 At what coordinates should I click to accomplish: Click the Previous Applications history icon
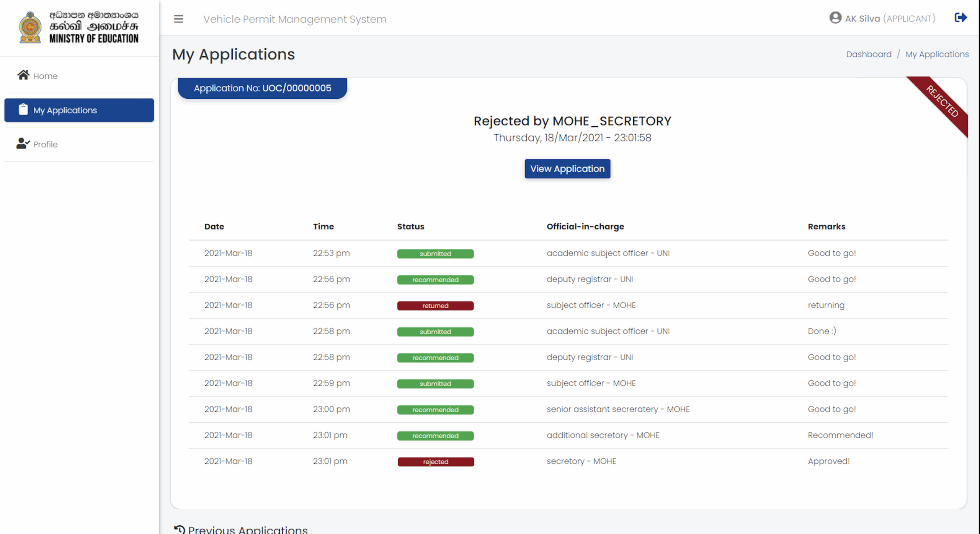(180, 529)
